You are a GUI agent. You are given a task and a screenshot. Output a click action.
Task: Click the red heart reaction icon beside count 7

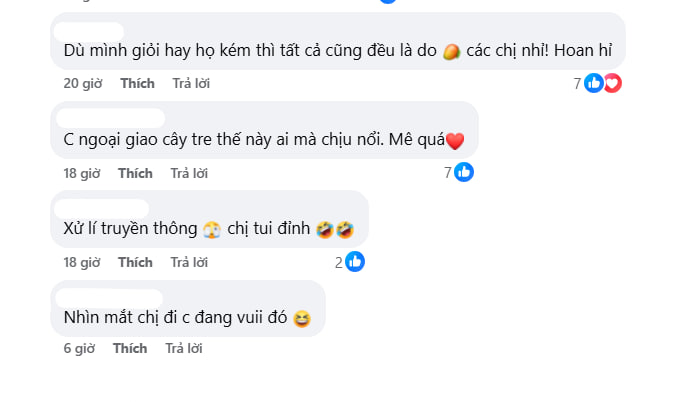tap(612, 83)
